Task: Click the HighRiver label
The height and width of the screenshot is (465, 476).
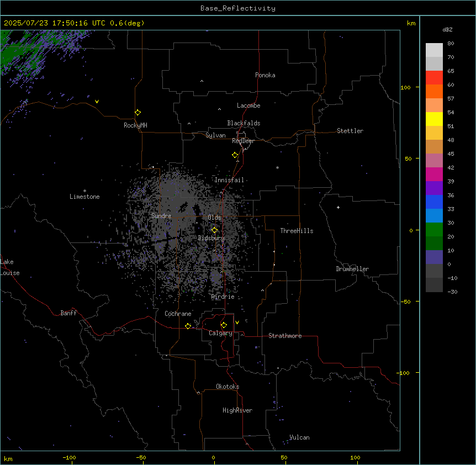Action: [237, 410]
